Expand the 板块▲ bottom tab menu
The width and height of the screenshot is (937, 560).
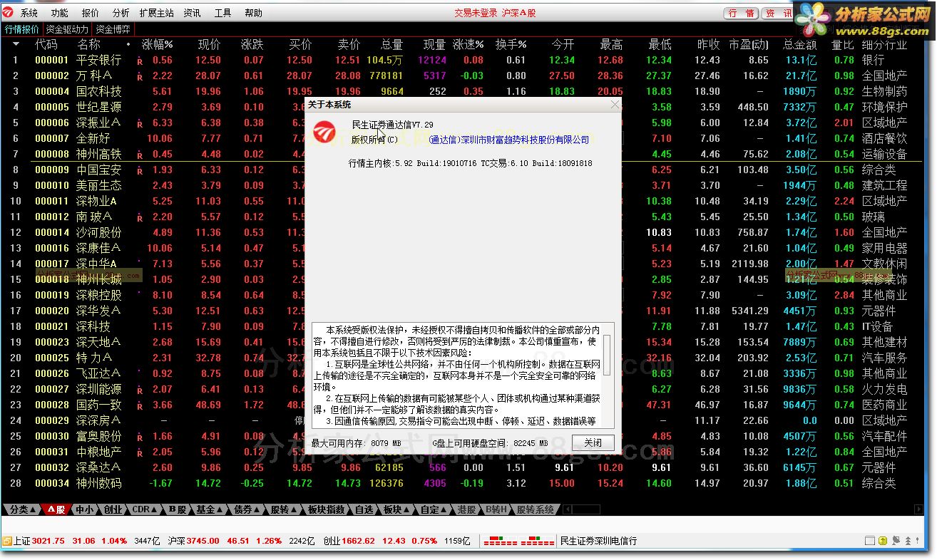(396, 510)
